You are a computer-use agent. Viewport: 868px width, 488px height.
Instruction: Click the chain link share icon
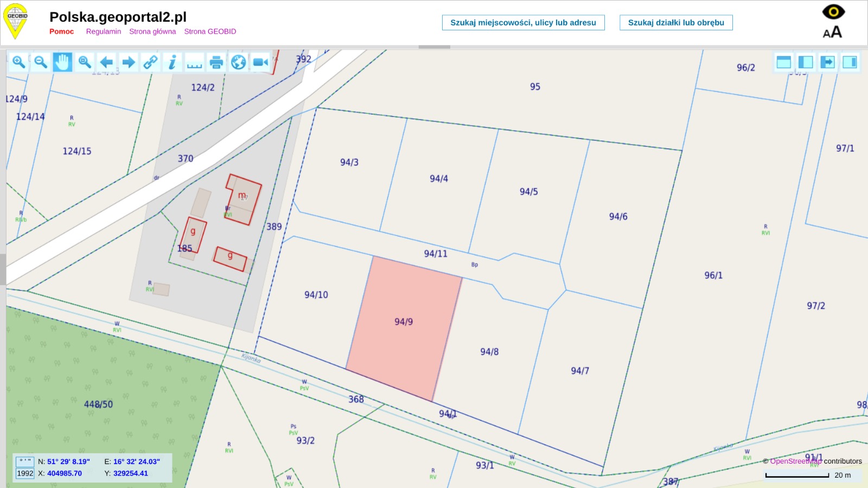[x=150, y=62]
